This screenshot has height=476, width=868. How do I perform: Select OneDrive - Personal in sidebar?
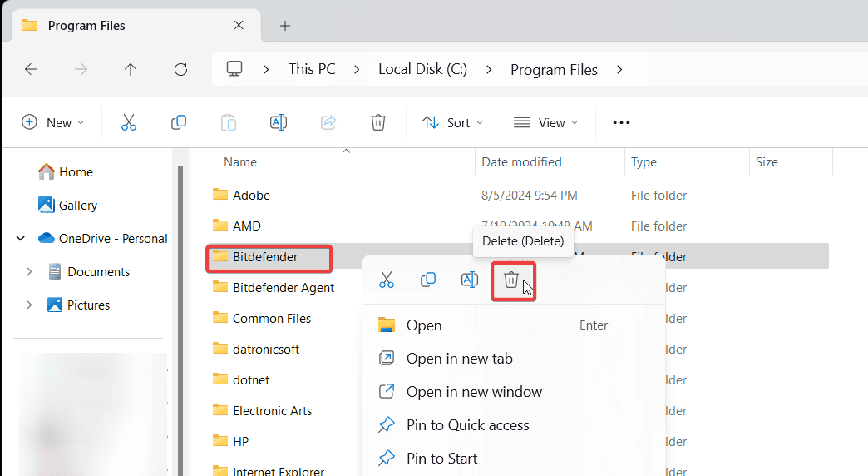click(x=102, y=238)
